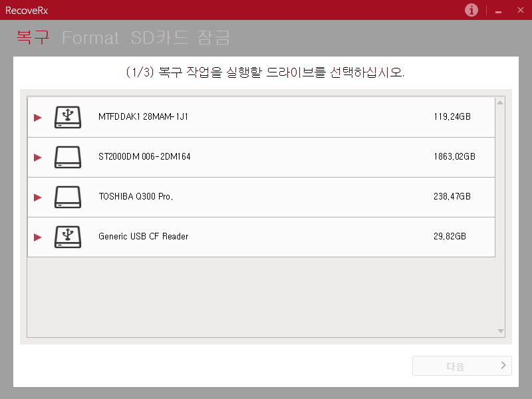Switch to the 복구 tab
The image size is (532, 399).
[x=33, y=38]
